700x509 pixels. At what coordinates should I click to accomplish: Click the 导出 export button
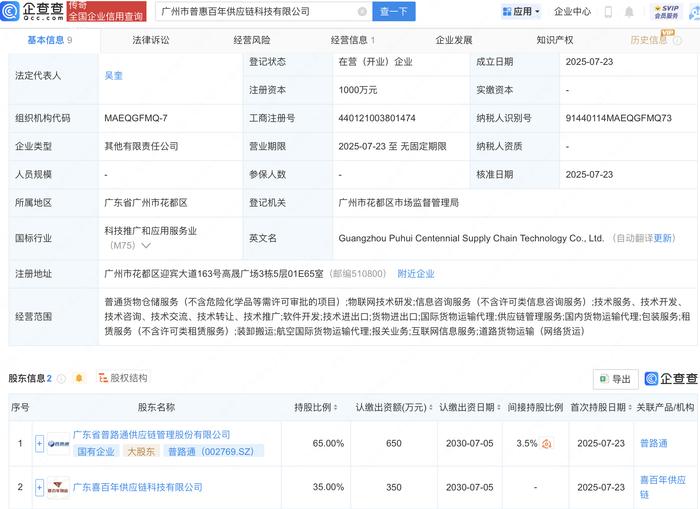(x=616, y=379)
